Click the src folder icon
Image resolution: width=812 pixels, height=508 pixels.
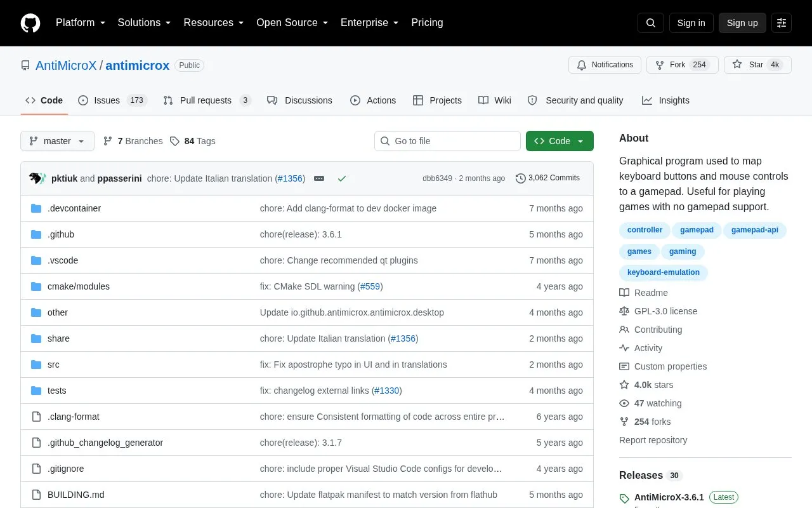click(36, 364)
